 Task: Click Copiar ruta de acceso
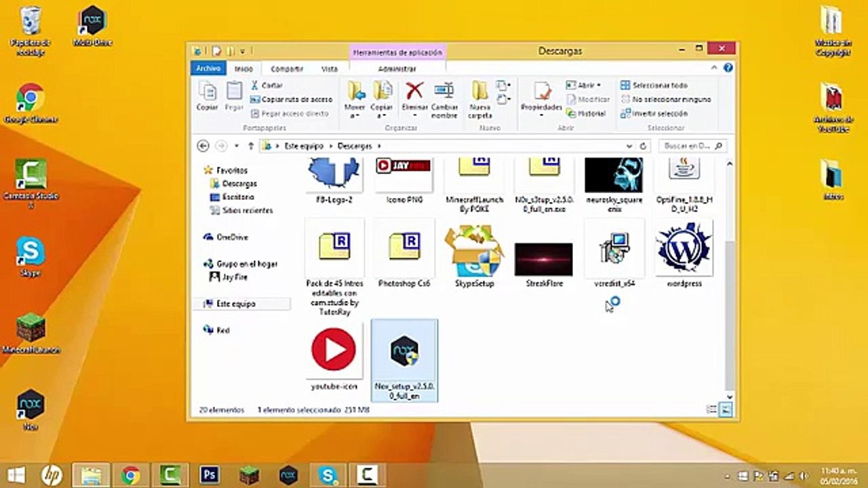point(292,99)
